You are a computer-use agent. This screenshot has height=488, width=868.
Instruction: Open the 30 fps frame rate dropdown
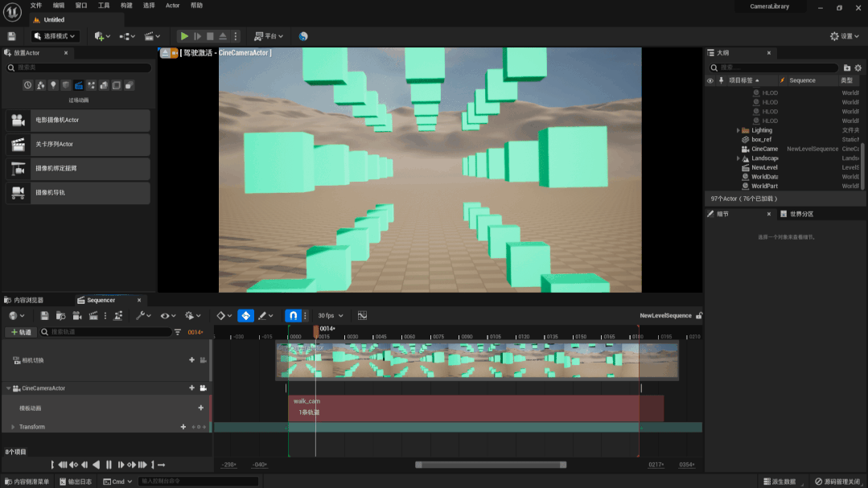pyautogui.click(x=330, y=316)
